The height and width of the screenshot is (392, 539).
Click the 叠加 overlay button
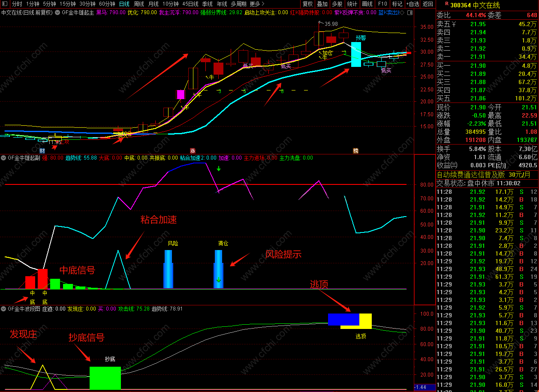[x=322, y=4]
